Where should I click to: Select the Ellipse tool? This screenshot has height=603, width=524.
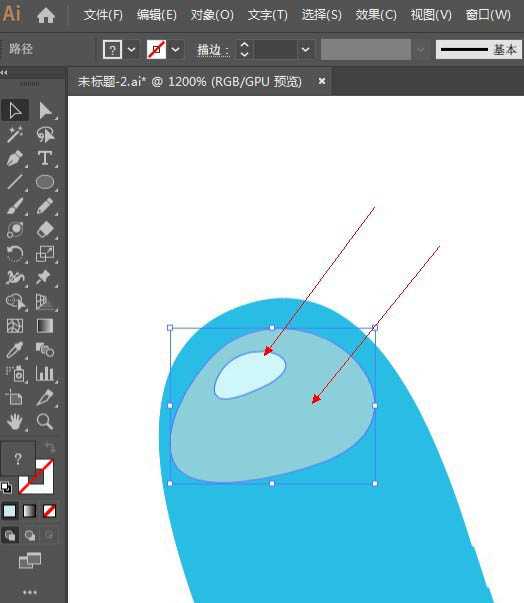45,182
